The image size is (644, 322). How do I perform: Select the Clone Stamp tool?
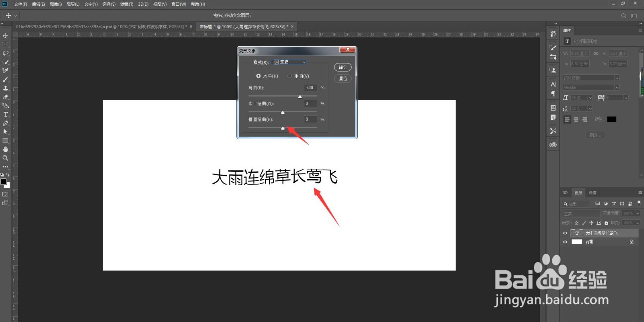5,88
